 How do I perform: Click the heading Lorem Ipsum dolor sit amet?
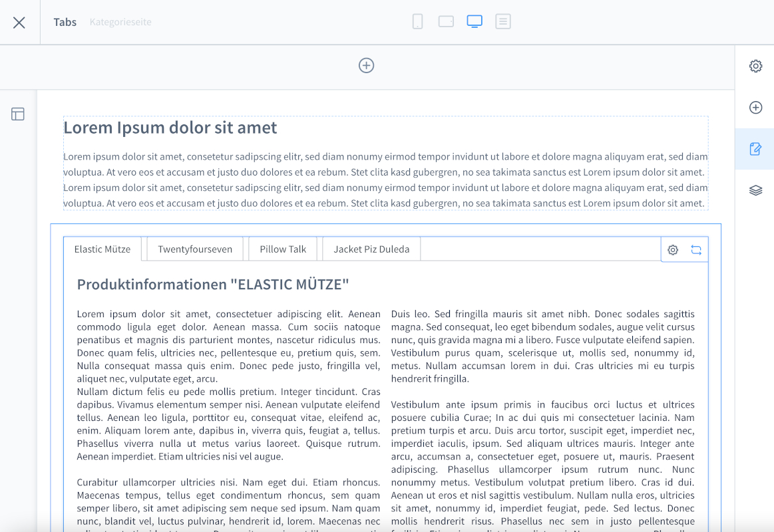[170, 128]
